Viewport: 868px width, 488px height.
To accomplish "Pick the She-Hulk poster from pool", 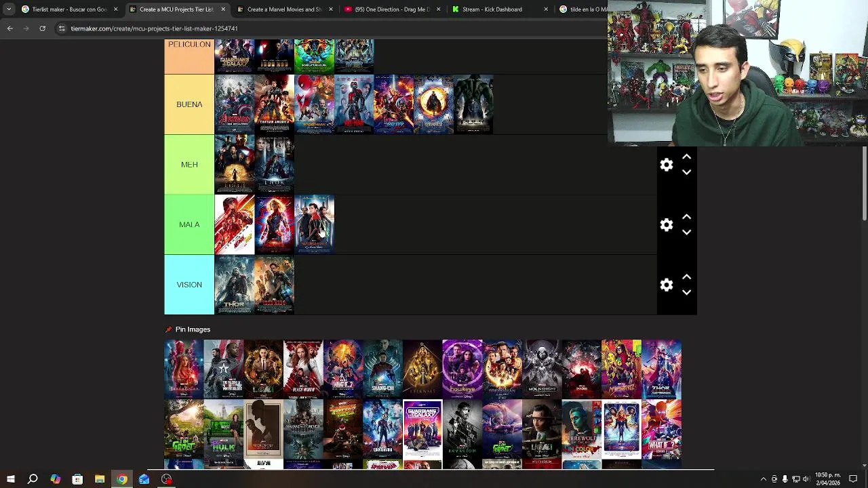I will coord(224,430).
